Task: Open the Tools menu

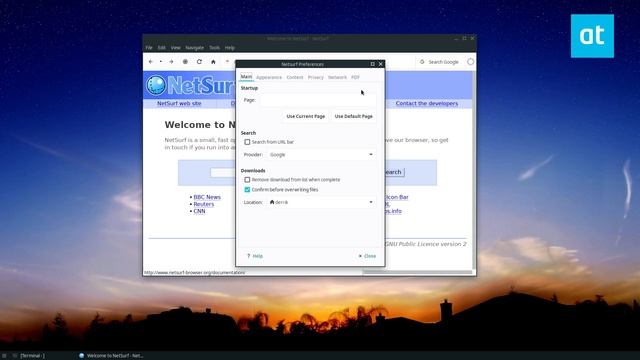Action: pyautogui.click(x=214, y=48)
